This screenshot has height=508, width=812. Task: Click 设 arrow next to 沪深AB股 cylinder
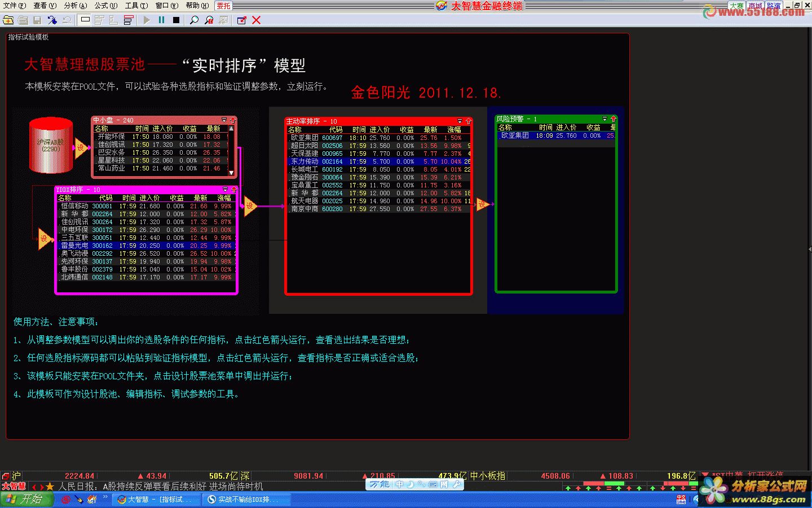click(81, 148)
